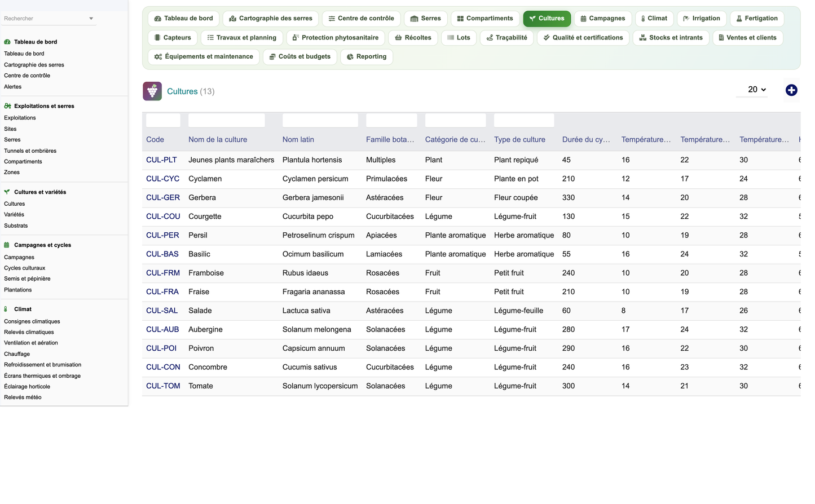This screenshot has height=504, width=815.
Task: Focus the Nom de la culture filter field
Action: point(226,120)
